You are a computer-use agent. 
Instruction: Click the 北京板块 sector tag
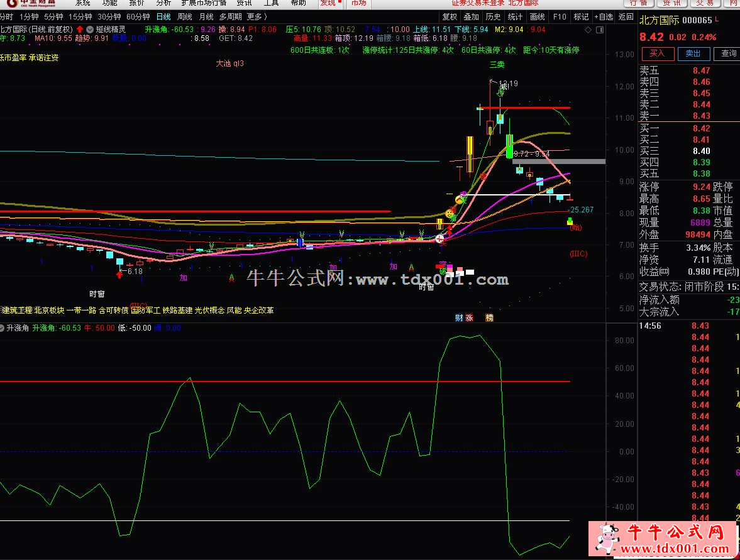click(49, 310)
